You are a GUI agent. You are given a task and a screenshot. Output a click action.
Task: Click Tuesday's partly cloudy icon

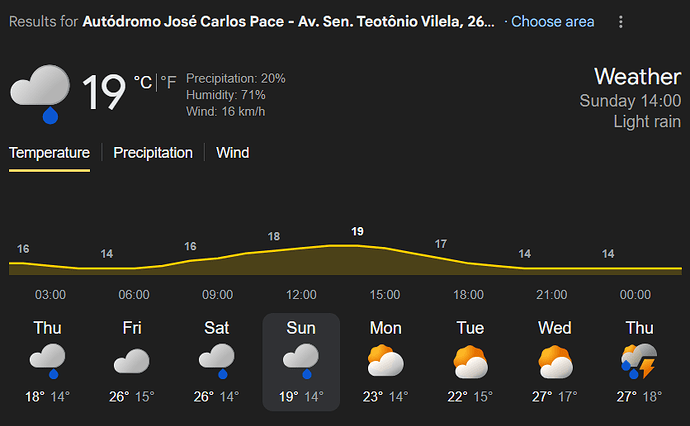click(470, 361)
